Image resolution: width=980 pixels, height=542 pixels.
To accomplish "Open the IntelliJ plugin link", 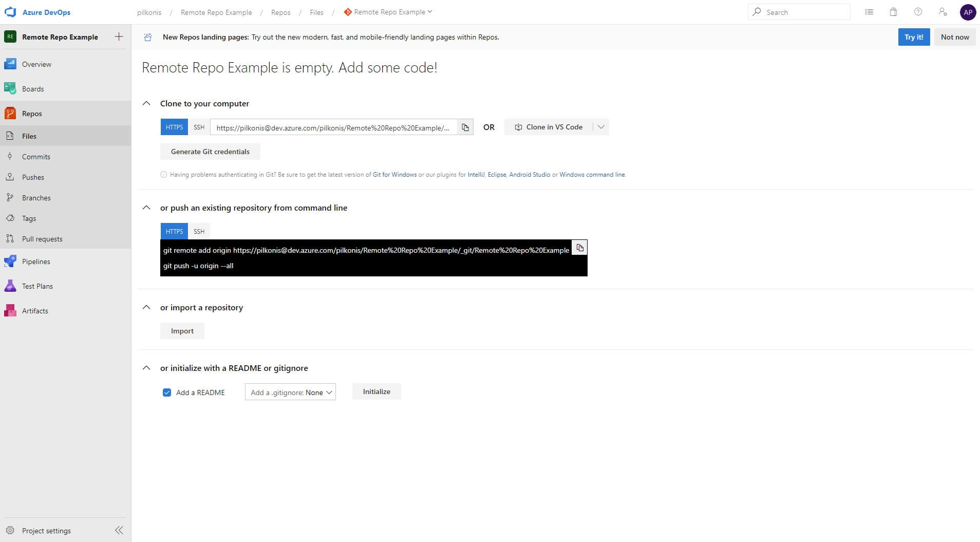I will click(x=476, y=175).
